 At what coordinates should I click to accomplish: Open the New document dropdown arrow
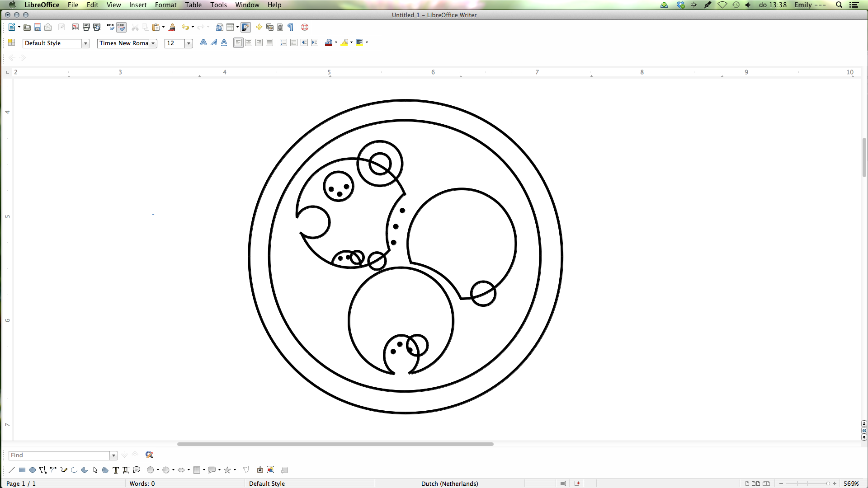(19, 28)
